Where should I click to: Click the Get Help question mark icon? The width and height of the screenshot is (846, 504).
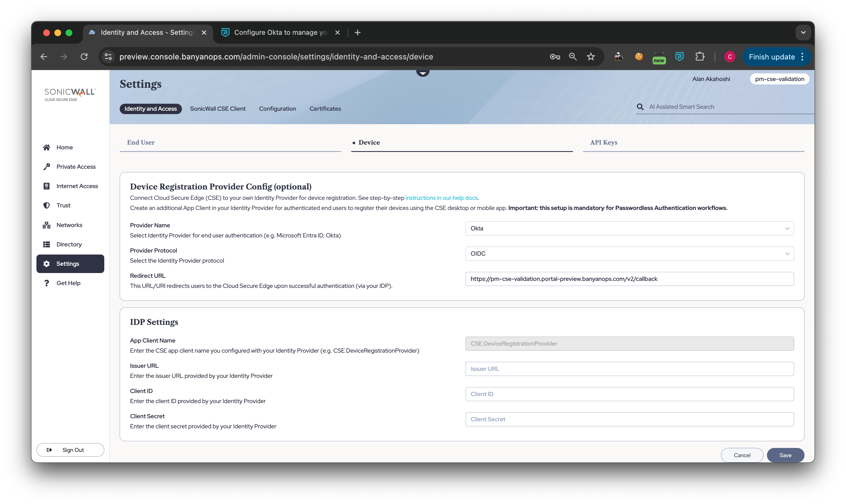click(47, 283)
